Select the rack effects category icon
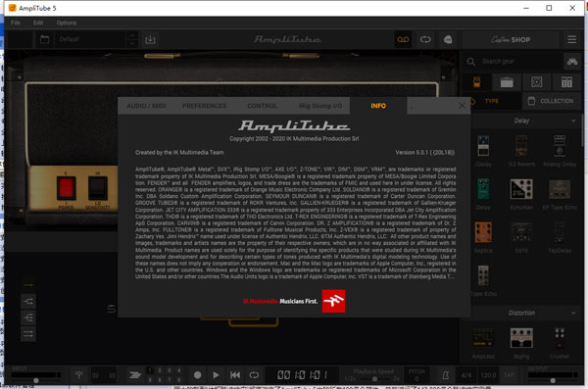This screenshot has height=389, width=588. point(566,82)
